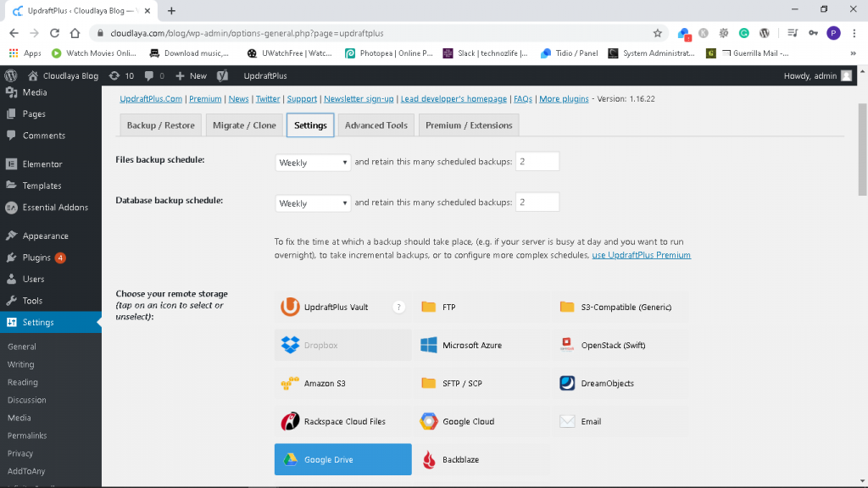Switch to Backup / Restore tab

(160, 125)
